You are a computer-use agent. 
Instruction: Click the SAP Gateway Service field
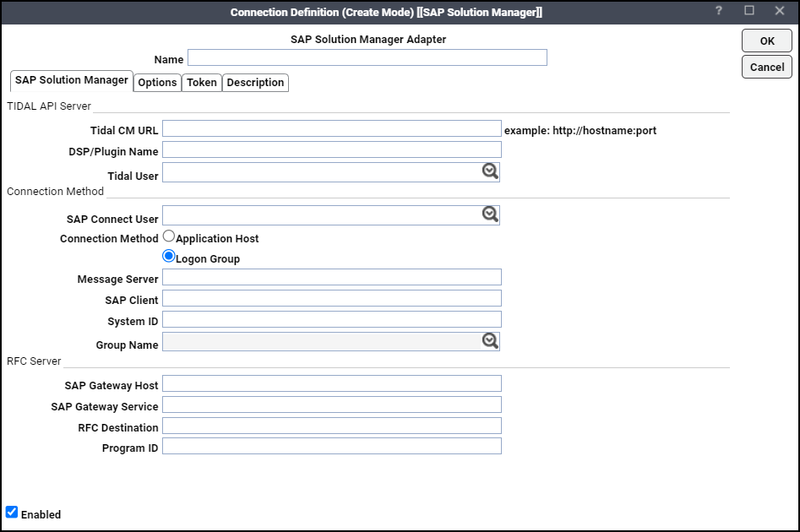[332, 404]
